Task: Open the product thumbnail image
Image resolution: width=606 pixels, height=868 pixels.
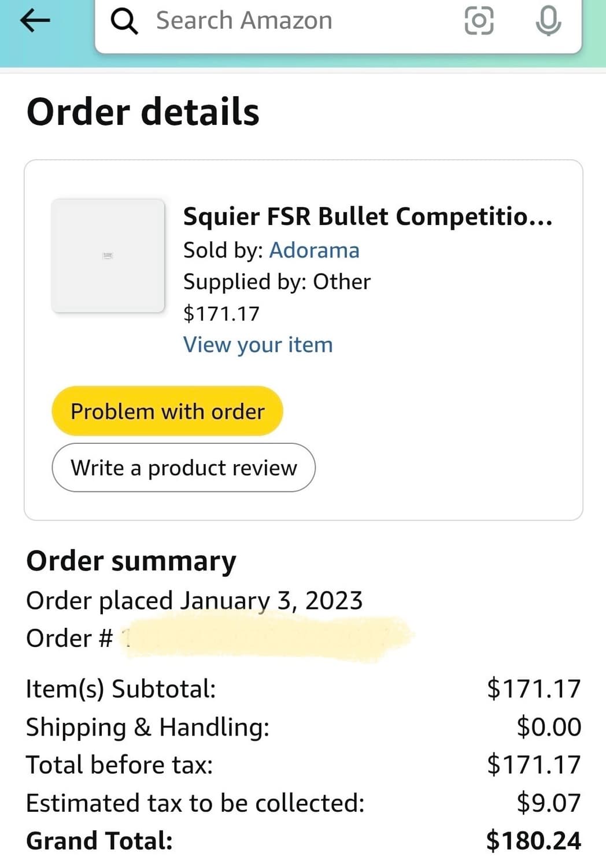Action: (108, 256)
